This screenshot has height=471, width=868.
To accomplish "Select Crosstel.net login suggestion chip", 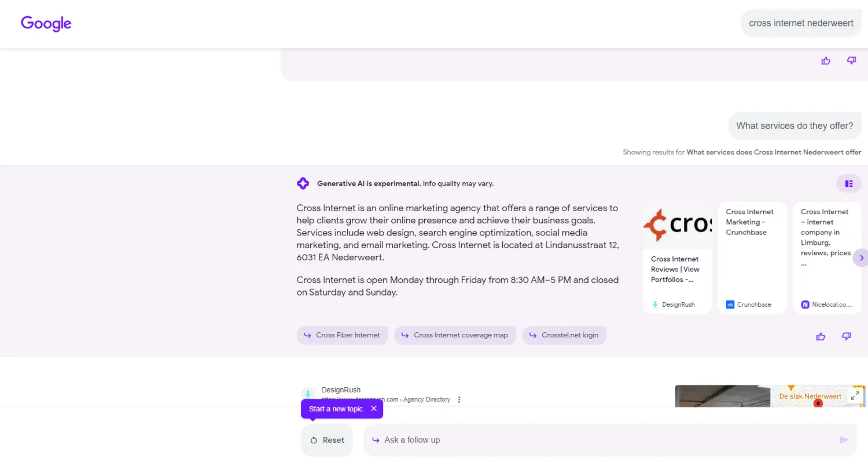I will pyautogui.click(x=564, y=336).
